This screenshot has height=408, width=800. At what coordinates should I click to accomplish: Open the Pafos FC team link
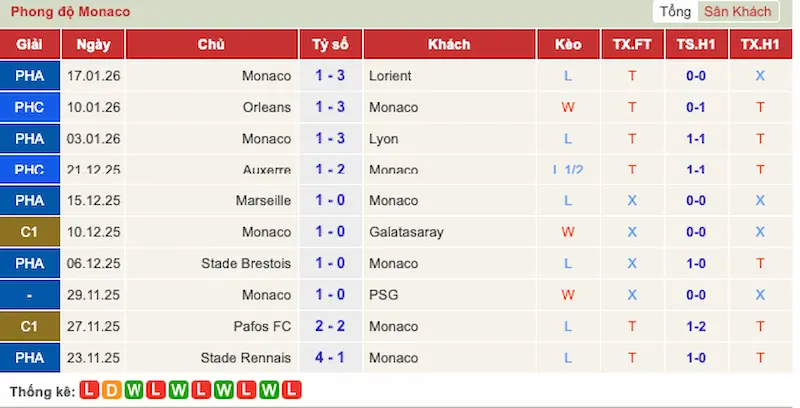[263, 326]
